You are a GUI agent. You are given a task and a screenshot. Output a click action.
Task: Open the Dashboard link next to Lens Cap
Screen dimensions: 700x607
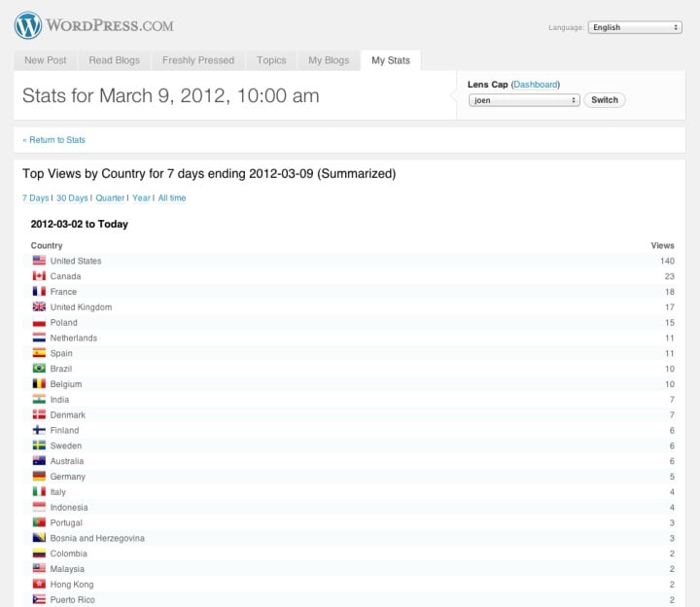coord(536,85)
